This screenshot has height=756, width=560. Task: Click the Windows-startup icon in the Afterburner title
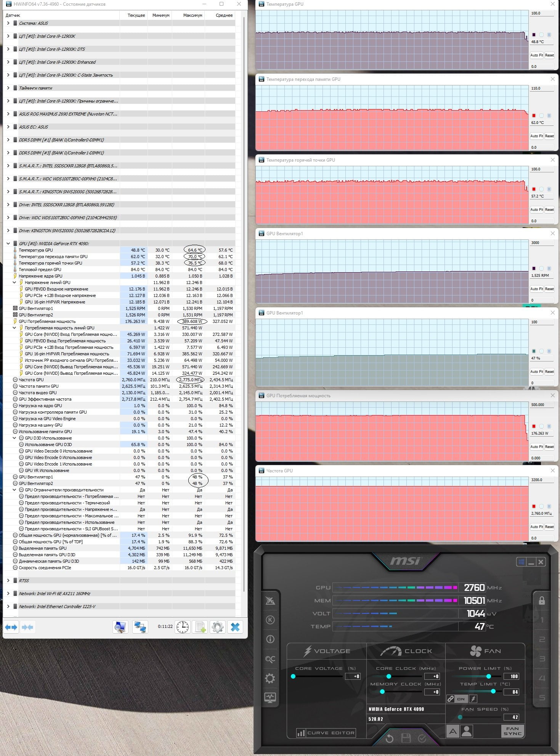(521, 562)
